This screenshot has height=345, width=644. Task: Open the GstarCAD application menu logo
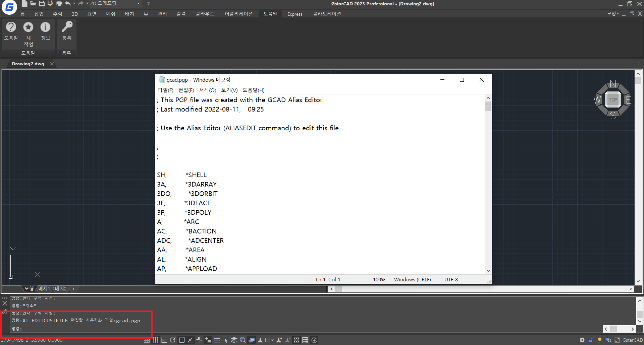(x=9, y=7)
